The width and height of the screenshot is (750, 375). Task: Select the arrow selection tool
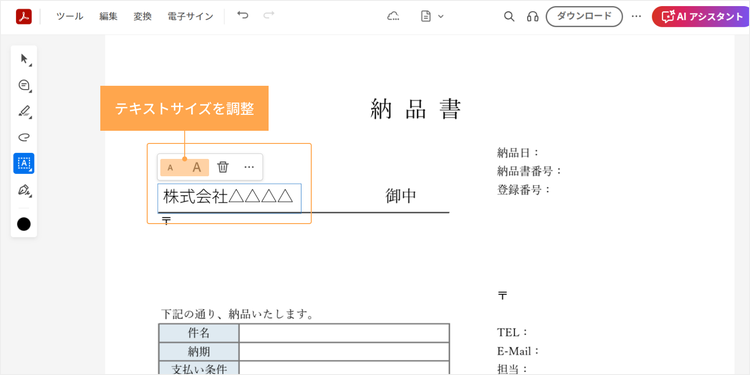(24, 59)
